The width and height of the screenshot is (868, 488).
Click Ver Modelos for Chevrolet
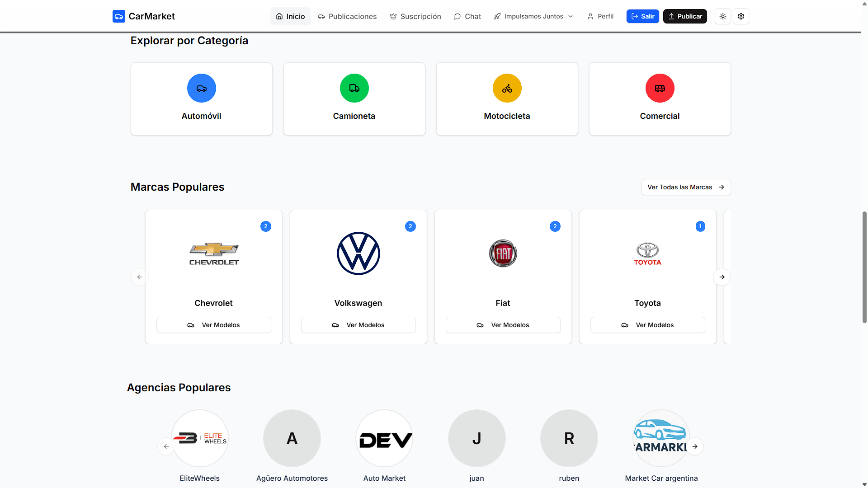tap(214, 325)
